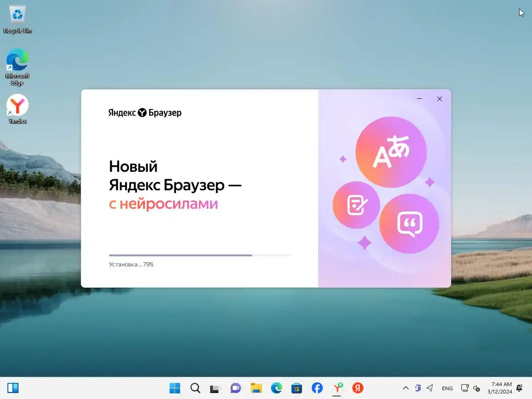Open the ENG language switcher
Screen dimensions: 532x399
[x=447, y=388]
